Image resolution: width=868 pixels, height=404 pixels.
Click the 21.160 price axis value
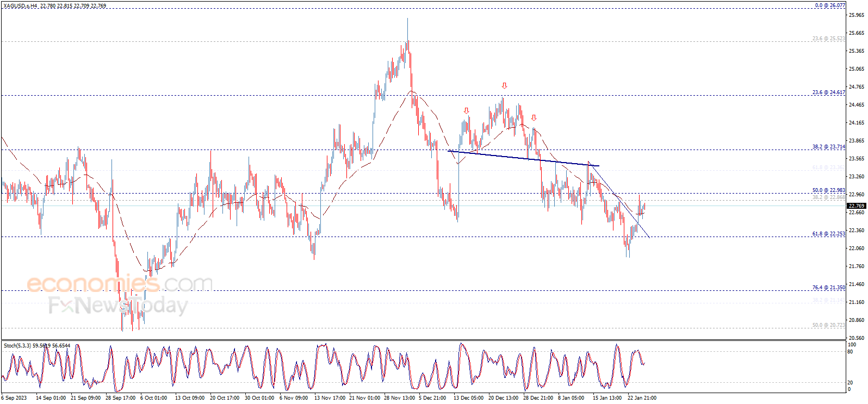pyautogui.click(x=856, y=302)
